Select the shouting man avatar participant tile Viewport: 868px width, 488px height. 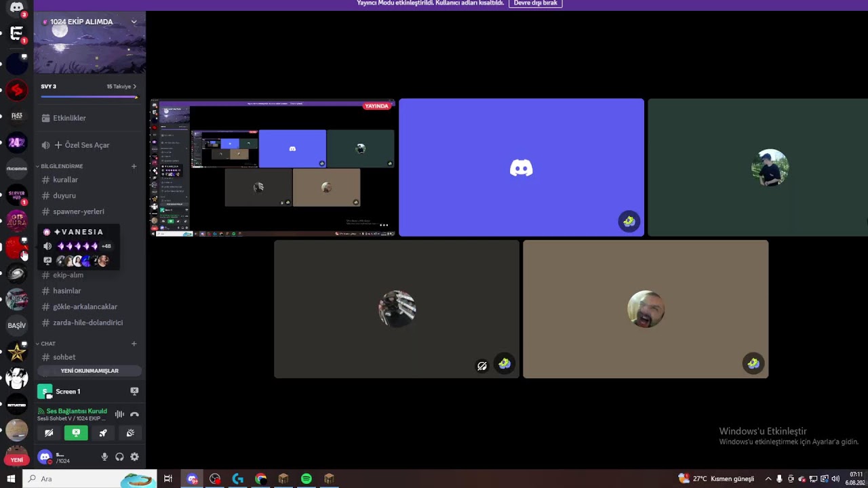(646, 309)
